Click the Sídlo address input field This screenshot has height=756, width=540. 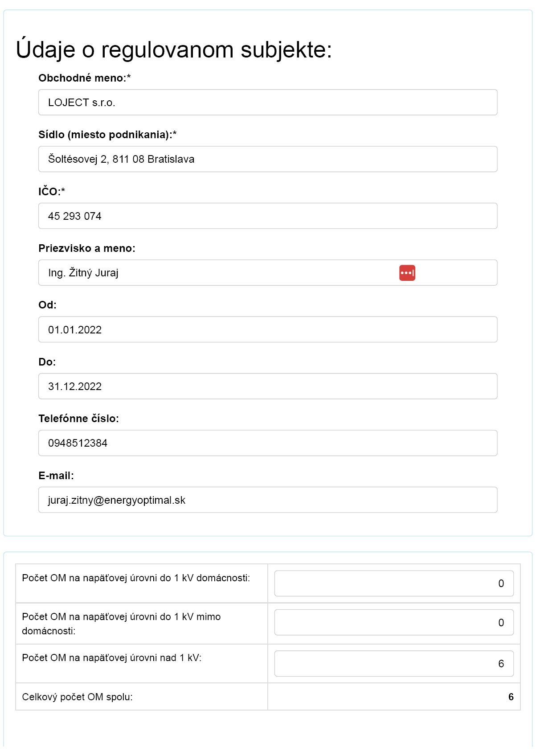click(x=268, y=159)
